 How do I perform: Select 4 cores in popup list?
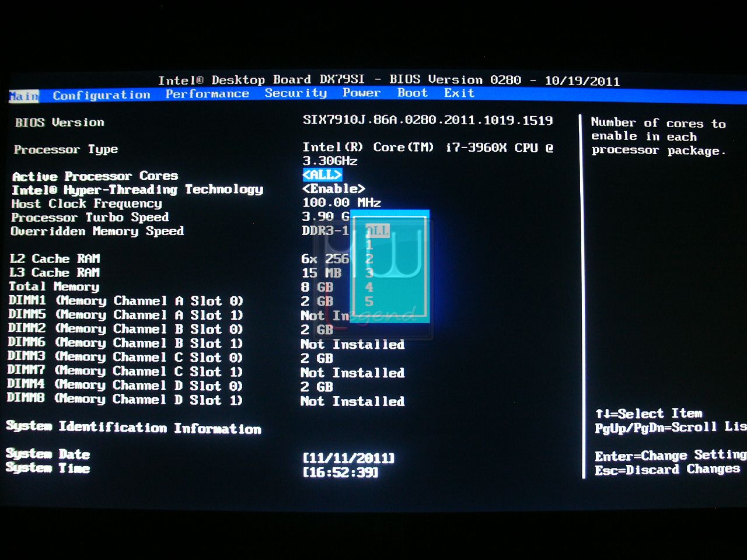click(x=369, y=287)
